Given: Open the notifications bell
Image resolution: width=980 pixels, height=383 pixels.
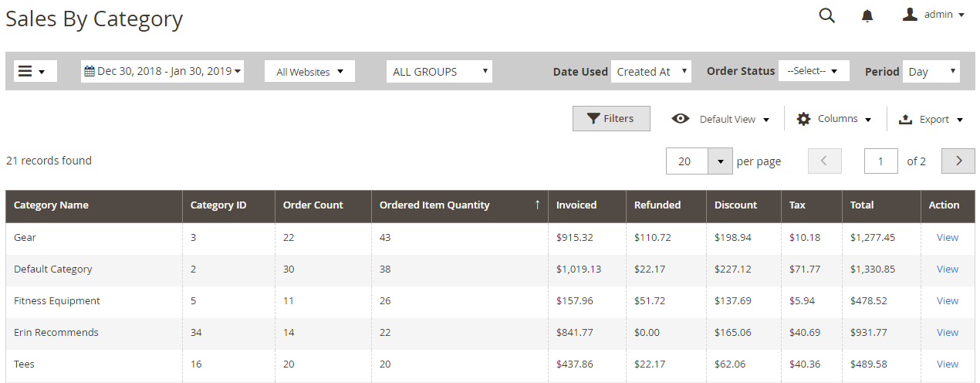Looking at the screenshot, I should 867,15.
